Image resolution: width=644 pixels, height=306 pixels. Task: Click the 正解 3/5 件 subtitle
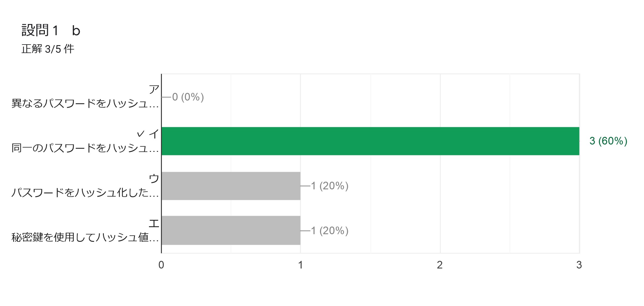(48, 49)
